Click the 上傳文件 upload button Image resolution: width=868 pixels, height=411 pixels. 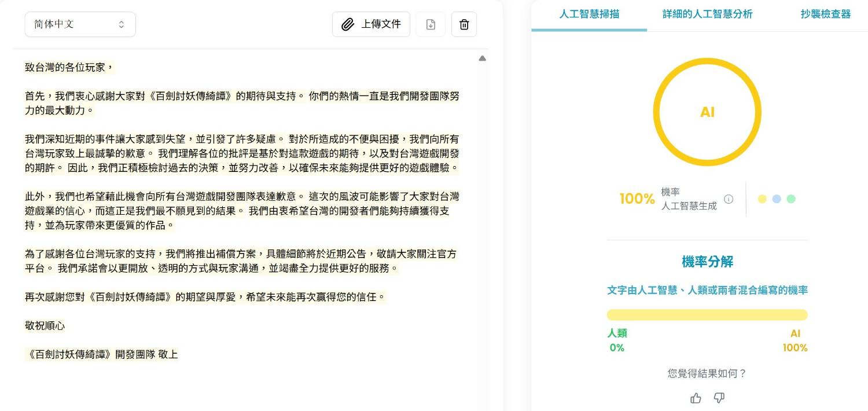371,24
